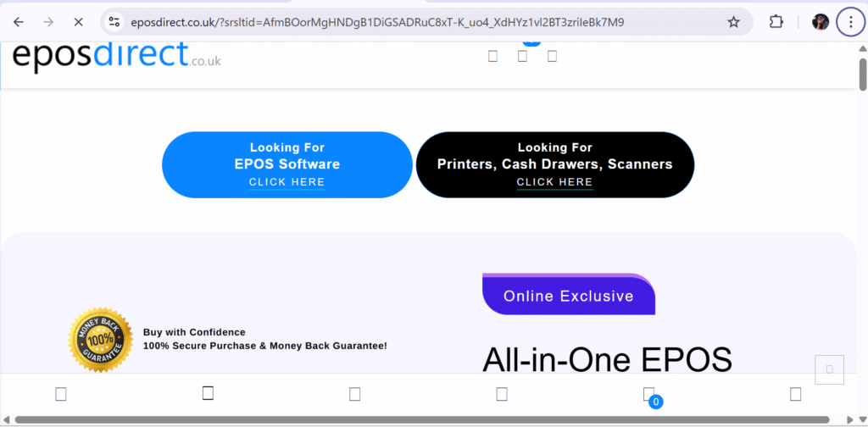Click the Money Back Guarantee gold badge
This screenshot has height=427, width=868.
(100, 340)
